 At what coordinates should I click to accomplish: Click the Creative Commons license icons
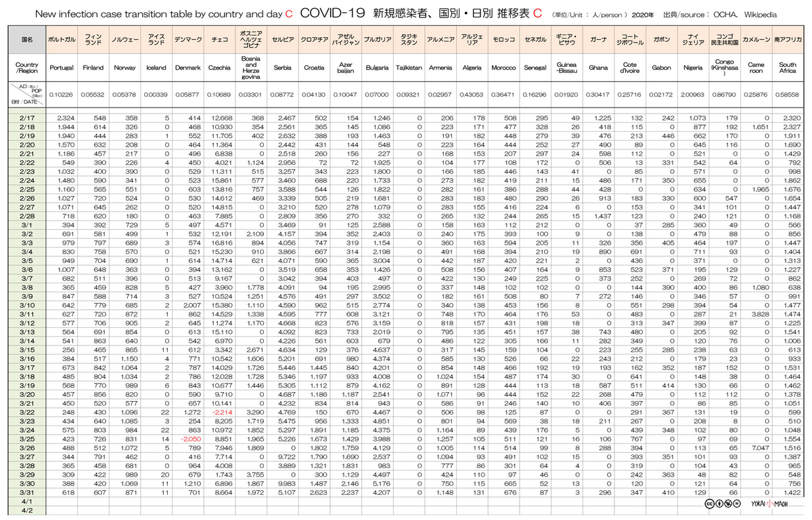coord(722,503)
